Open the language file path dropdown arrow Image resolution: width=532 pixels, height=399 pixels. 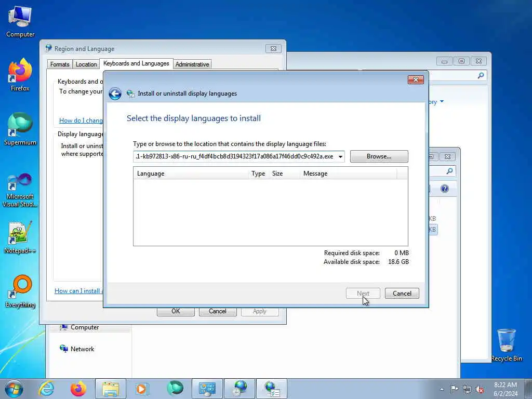coord(340,156)
